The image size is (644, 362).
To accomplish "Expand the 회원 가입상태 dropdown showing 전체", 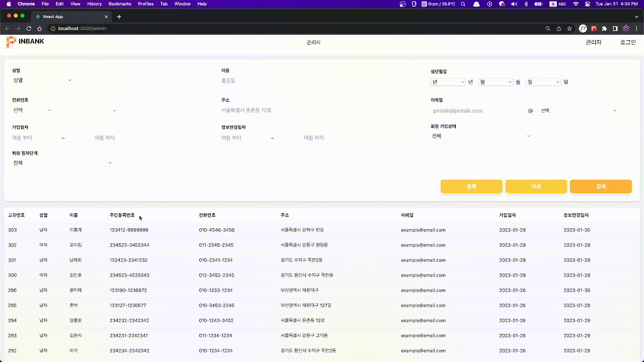I will point(480,136).
